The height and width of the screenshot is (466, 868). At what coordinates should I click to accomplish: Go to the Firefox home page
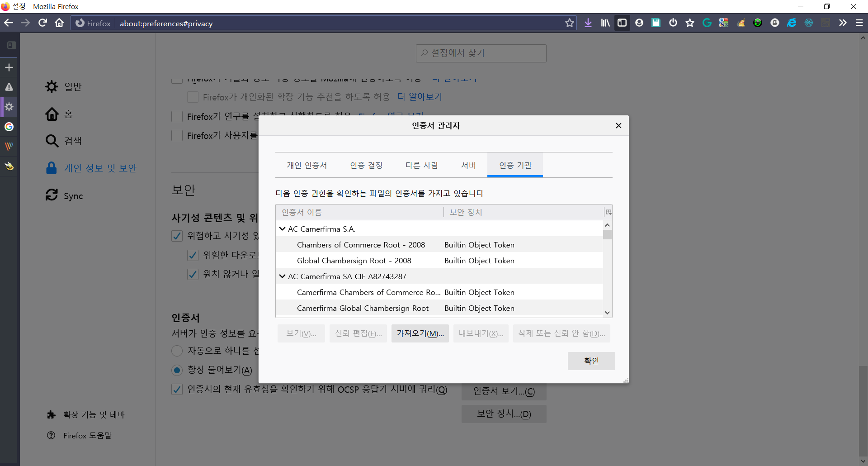[59, 23]
